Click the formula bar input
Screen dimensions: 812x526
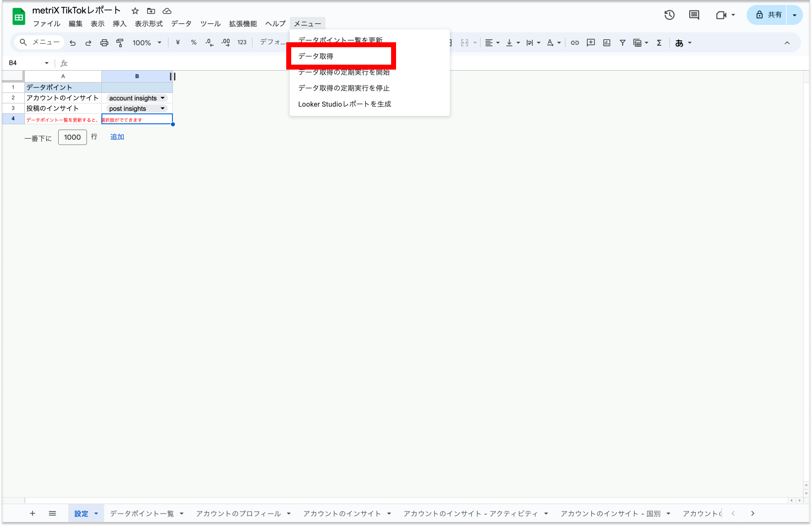click(x=437, y=63)
